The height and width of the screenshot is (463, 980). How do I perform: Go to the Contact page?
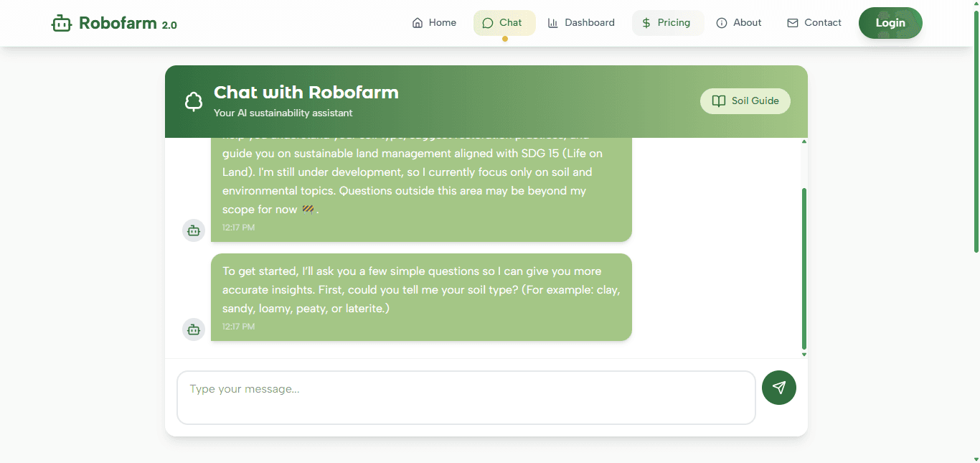click(814, 22)
